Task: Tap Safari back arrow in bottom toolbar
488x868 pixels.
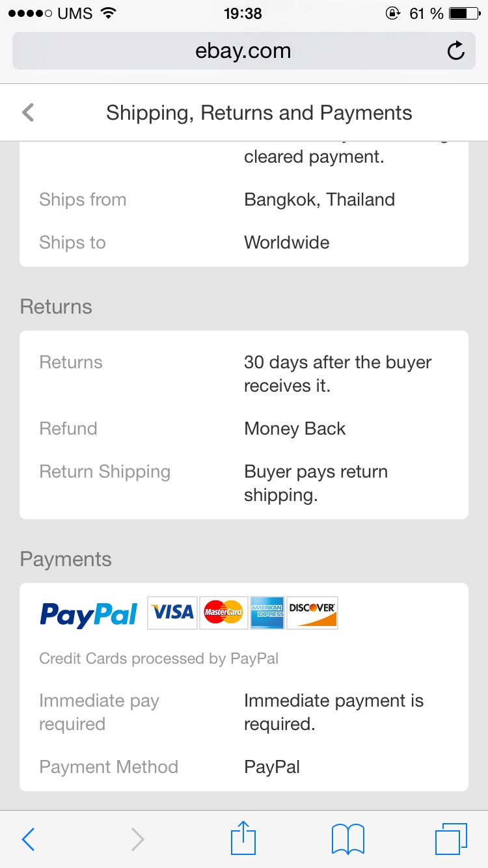Action: click(x=28, y=839)
